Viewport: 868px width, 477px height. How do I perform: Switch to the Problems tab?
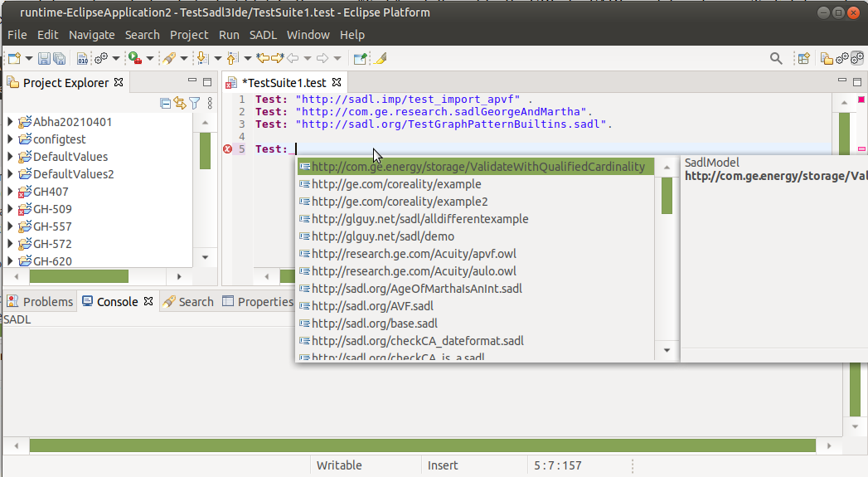click(x=41, y=301)
